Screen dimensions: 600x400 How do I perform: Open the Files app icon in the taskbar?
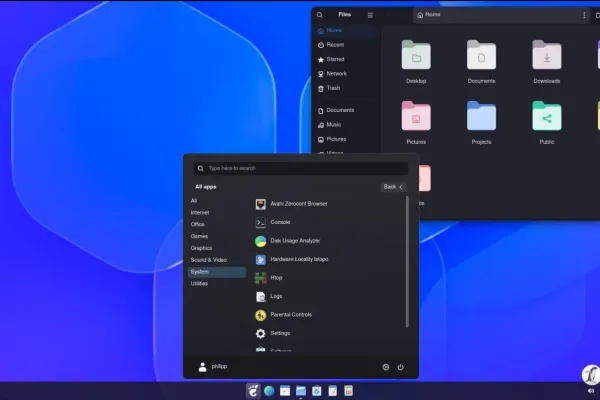click(x=301, y=391)
